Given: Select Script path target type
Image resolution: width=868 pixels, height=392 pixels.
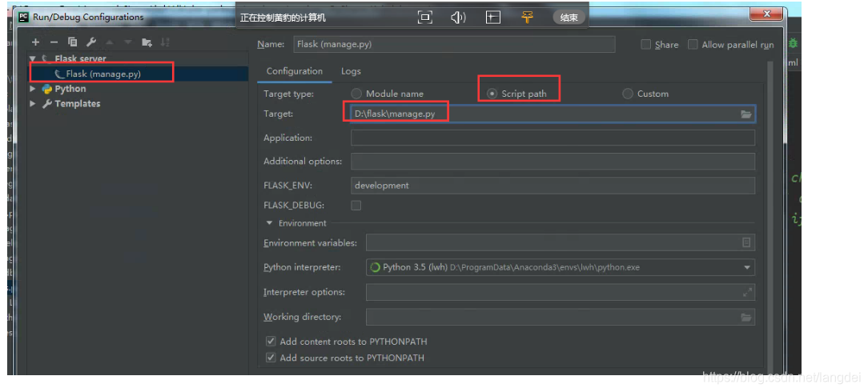Looking at the screenshot, I should point(492,94).
